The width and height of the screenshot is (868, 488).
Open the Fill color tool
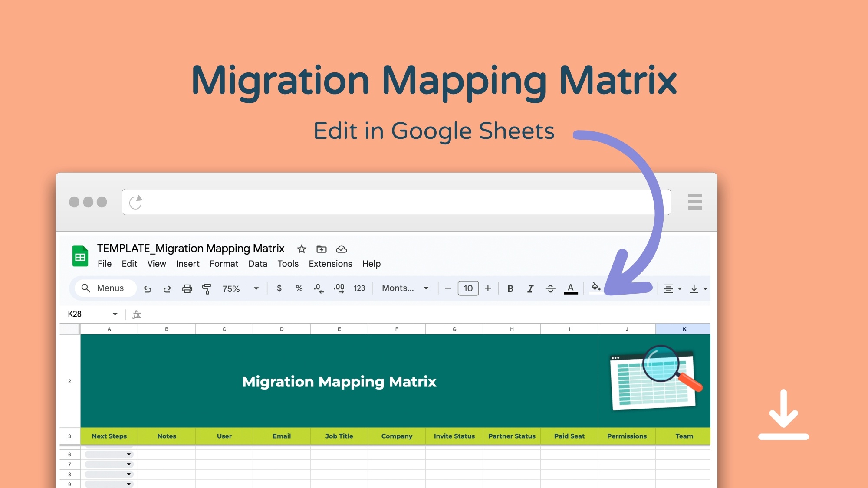tap(596, 288)
